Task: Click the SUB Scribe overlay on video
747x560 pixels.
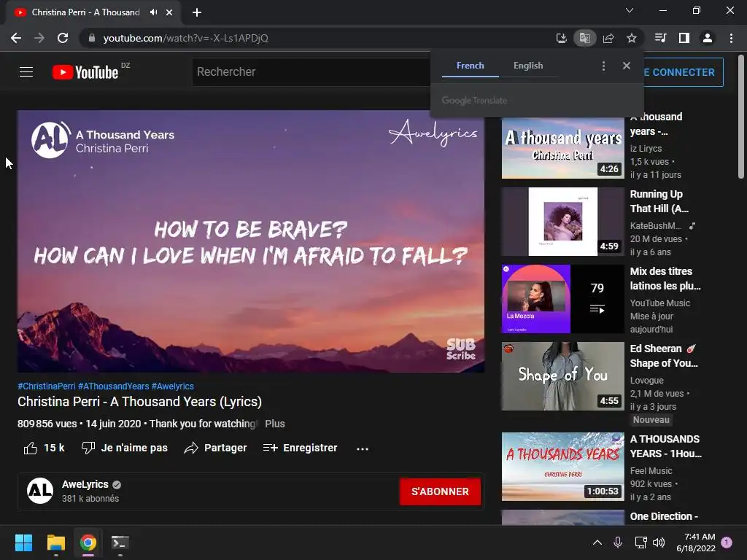Action: pos(461,349)
